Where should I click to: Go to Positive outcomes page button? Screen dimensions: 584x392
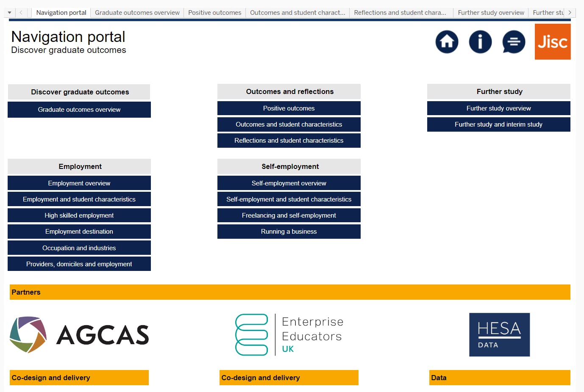click(x=289, y=108)
